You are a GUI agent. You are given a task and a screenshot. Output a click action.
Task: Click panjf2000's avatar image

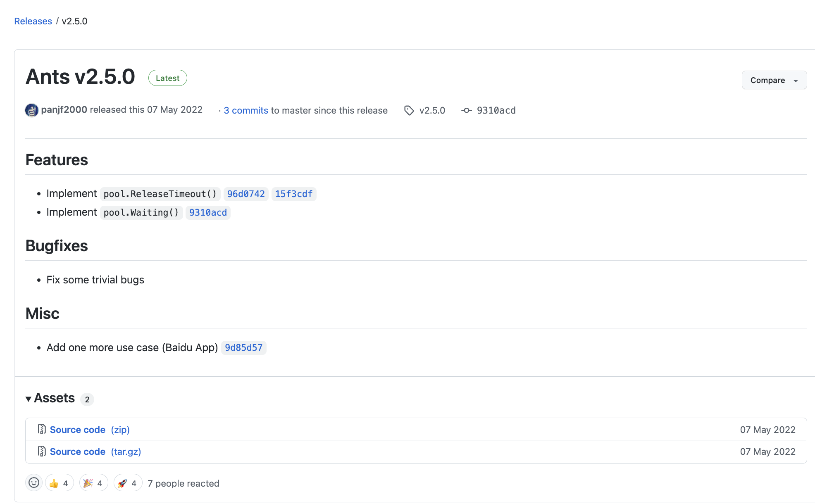point(32,110)
